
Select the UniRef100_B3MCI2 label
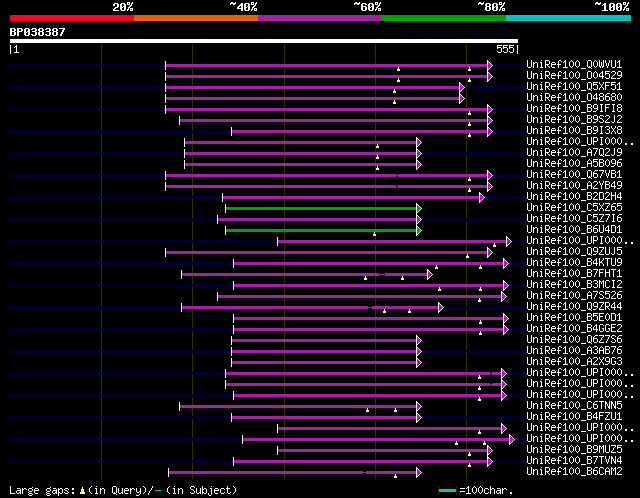click(x=574, y=285)
